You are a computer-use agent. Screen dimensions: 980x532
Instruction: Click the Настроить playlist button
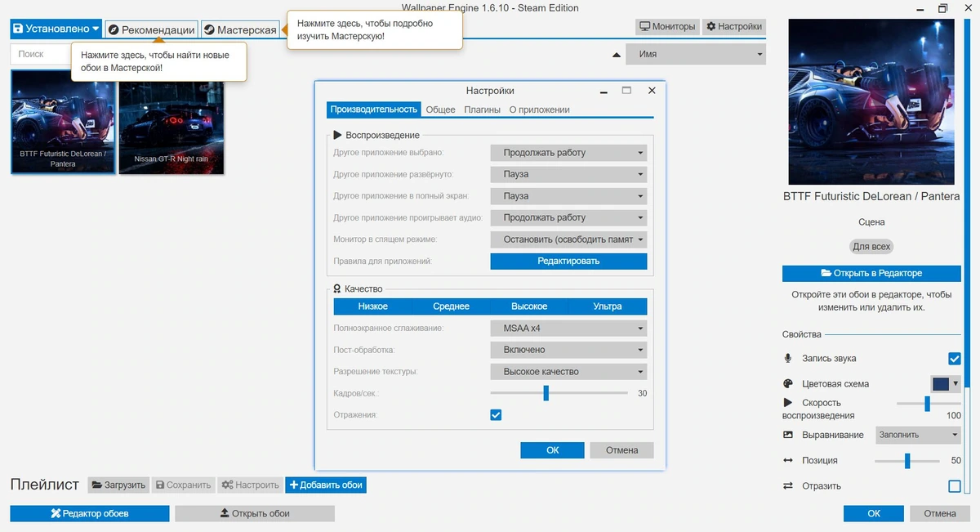pyautogui.click(x=251, y=485)
